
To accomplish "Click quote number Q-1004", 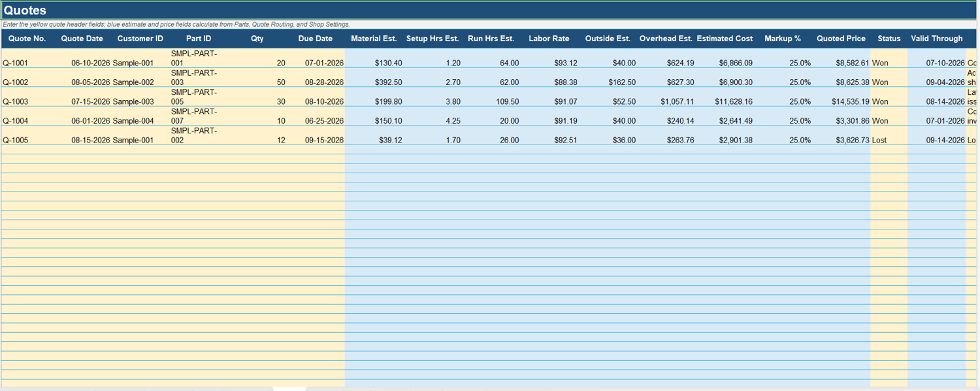I will tap(15, 121).
